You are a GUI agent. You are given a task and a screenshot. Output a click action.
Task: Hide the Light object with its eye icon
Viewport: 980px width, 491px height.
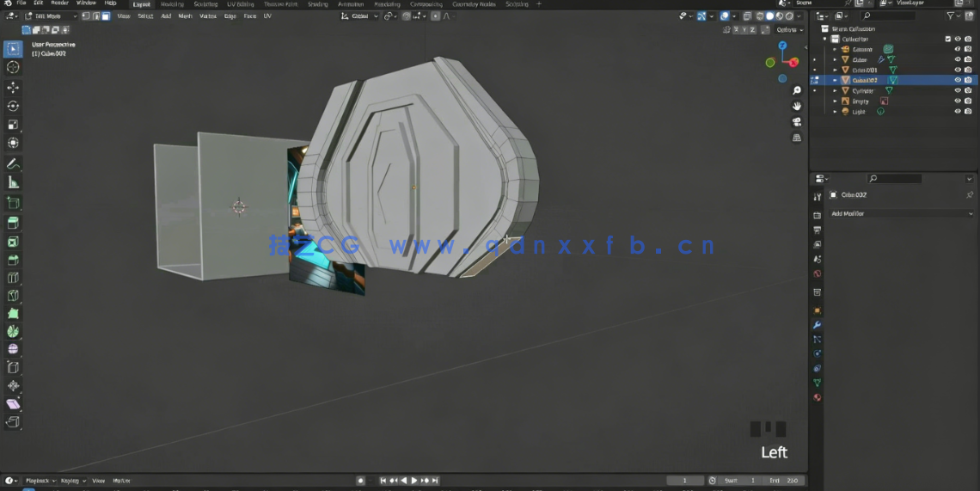[958, 111]
